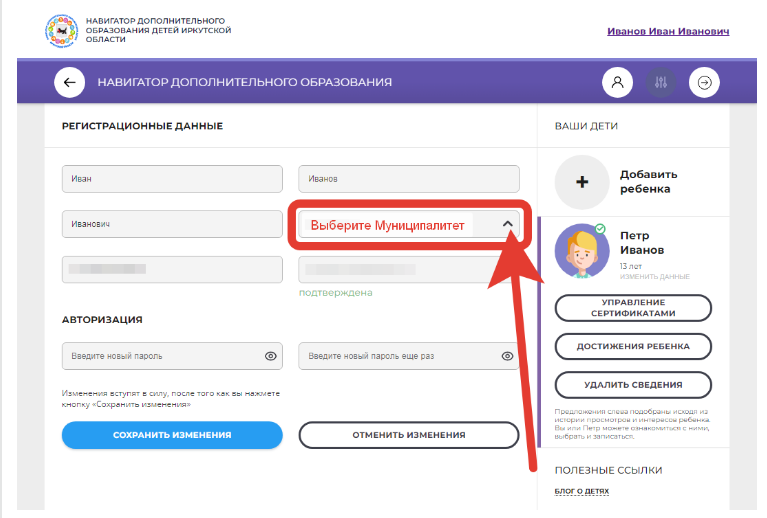767x518 pixels.
Task: Open Достижения ребенка
Action: (633, 346)
